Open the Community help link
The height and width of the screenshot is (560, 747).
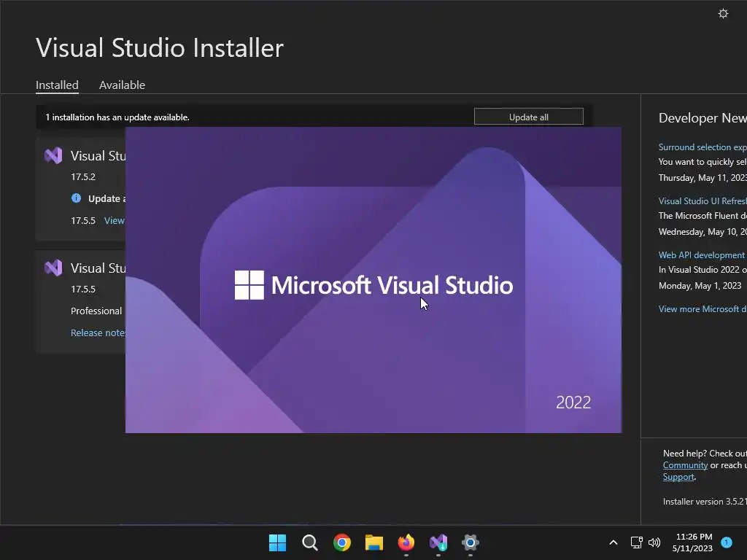point(685,465)
